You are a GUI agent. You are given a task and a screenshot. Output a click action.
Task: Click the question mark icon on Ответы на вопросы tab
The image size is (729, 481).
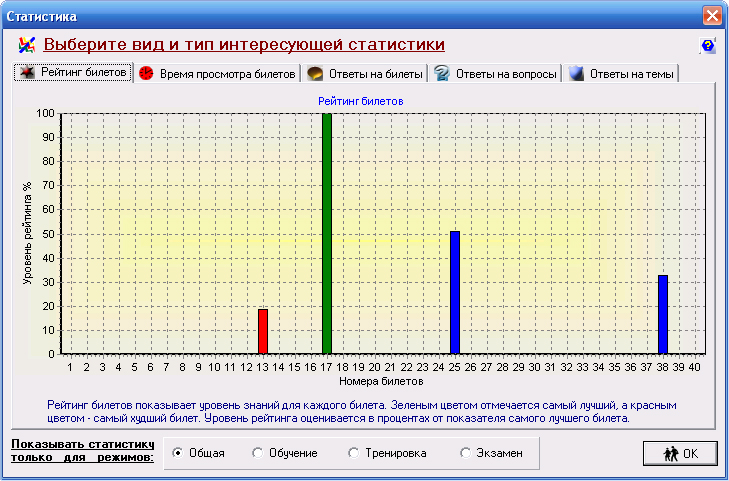[x=441, y=74]
